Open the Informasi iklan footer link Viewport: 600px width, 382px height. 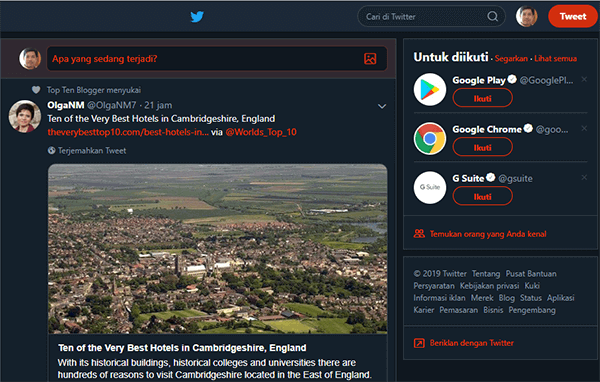439,298
